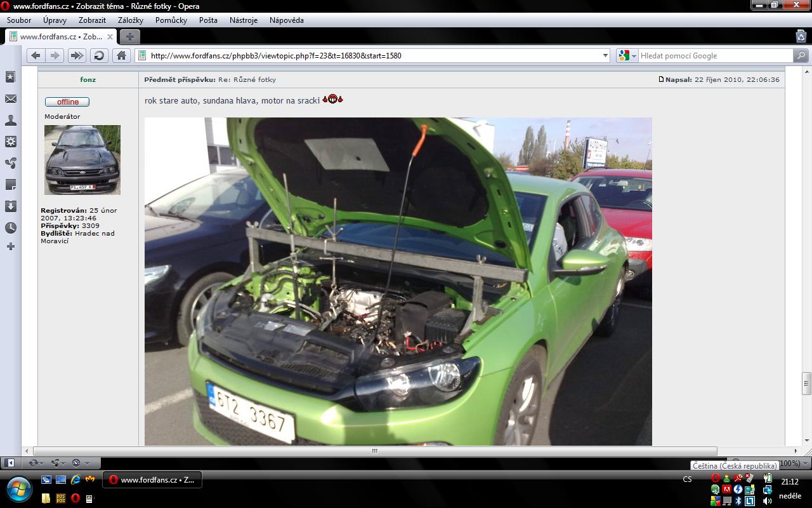812x508 pixels.
Task: Open the Nástroje menu
Action: tap(243, 20)
